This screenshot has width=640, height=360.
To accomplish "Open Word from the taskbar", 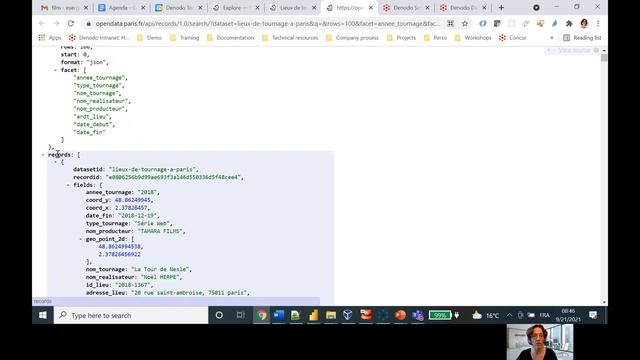I will (279, 315).
